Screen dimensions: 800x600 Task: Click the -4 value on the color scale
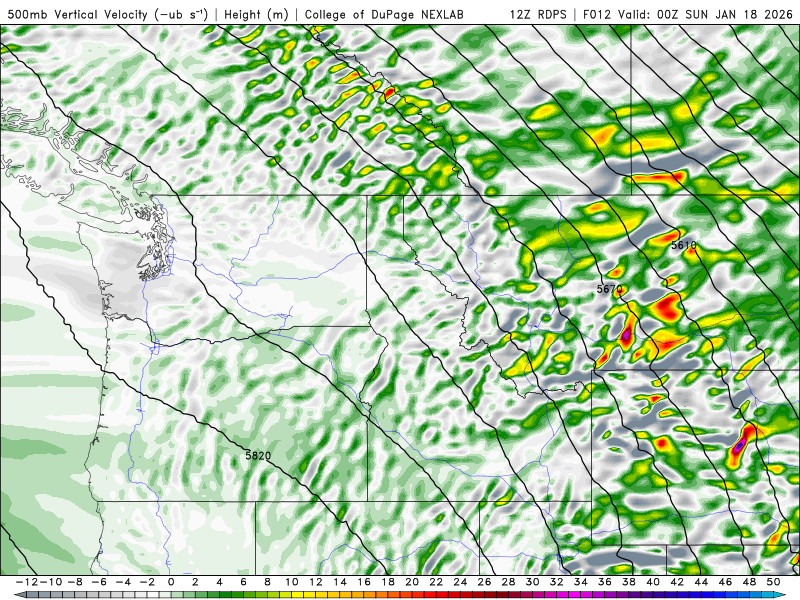[x=122, y=582]
